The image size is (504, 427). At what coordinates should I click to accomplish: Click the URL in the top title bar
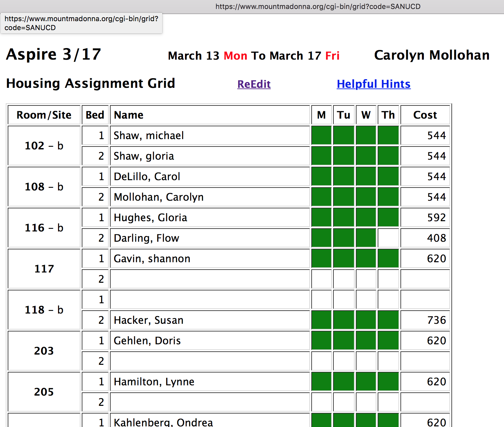coord(318,6)
